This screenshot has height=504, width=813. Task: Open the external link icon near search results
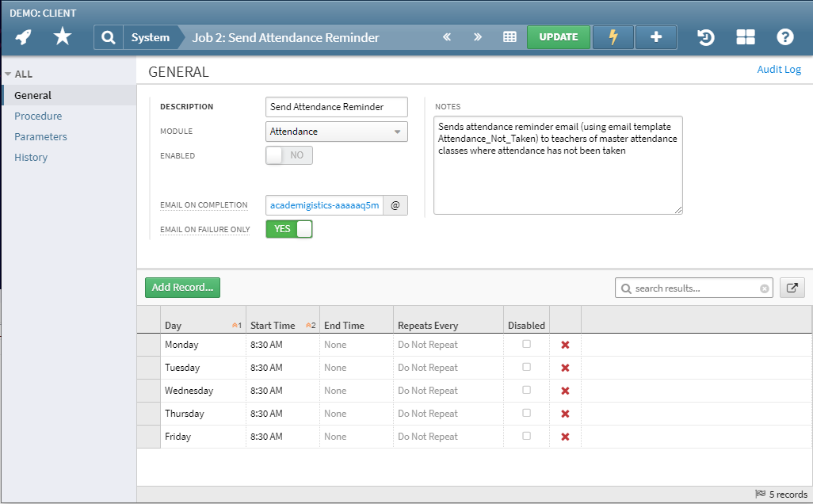(x=792, y=288)
